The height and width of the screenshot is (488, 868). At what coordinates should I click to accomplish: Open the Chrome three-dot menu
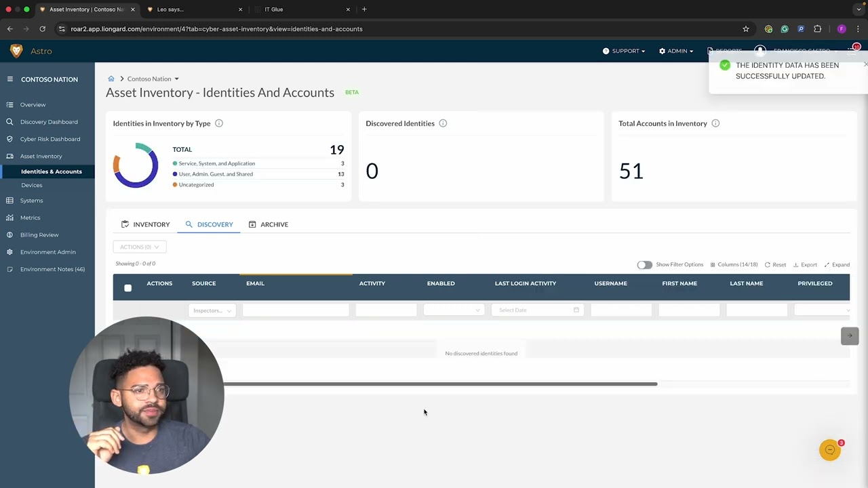tap(859, 29)
